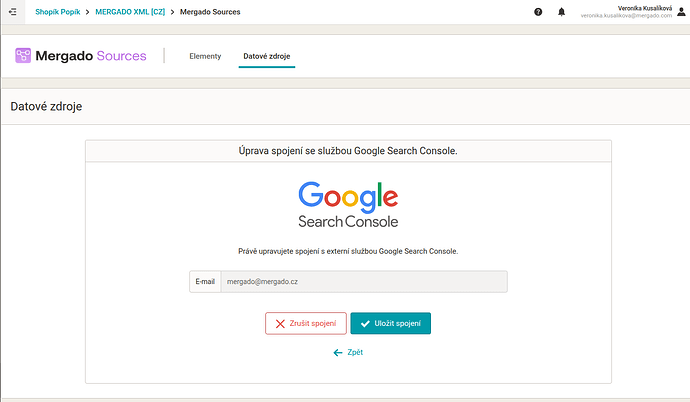This screenshot has height=402, width=690.
Task: Go to the Shopík Popík breadcrumb
Action: tap(58, 12)
